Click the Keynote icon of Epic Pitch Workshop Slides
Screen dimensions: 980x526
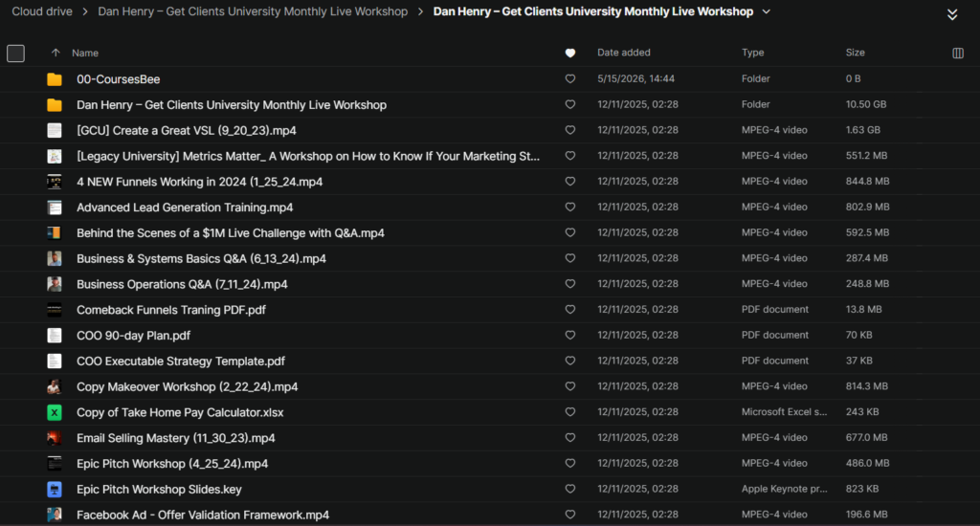55,489
